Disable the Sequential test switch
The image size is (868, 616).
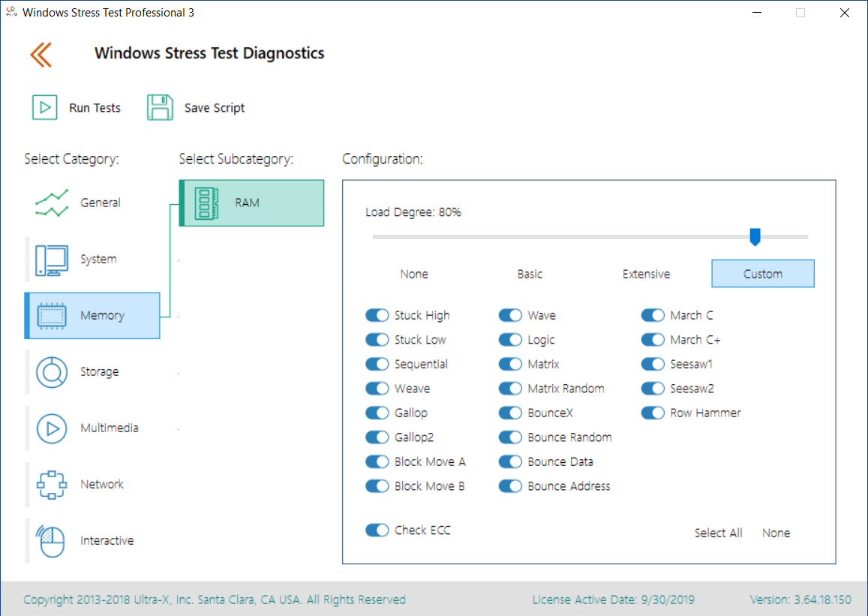(x=377, y=364)
